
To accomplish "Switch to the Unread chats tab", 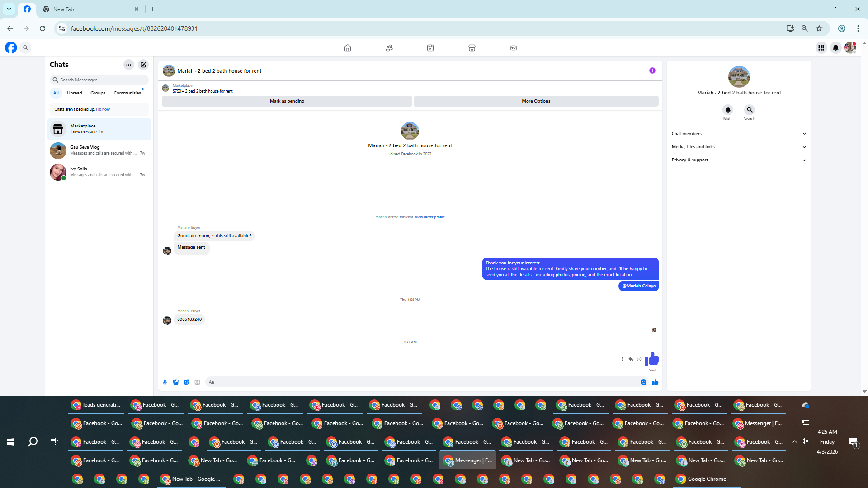I will [x=75, y=93].
